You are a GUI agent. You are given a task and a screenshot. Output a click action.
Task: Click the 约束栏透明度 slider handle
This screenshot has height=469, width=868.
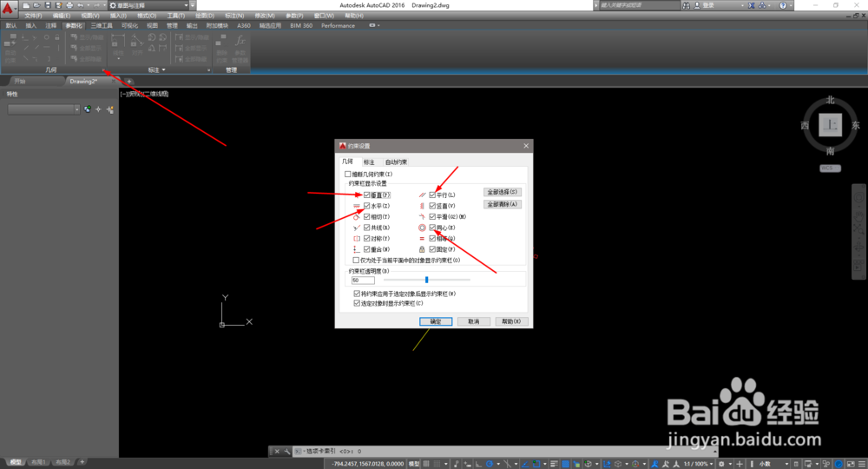tap(426, 281)
